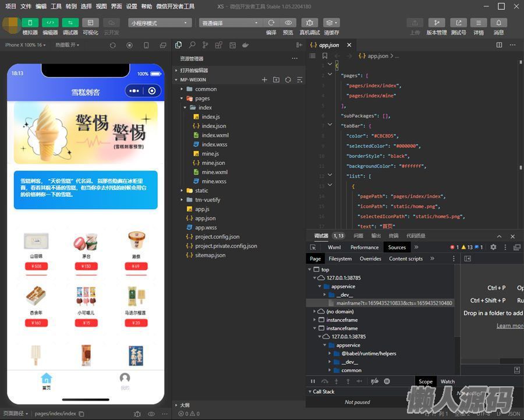524x420 pixels.
Task: Toggle the simulator (模拟器) panel button
Action: pyautogui.click(x=30, y=23)
